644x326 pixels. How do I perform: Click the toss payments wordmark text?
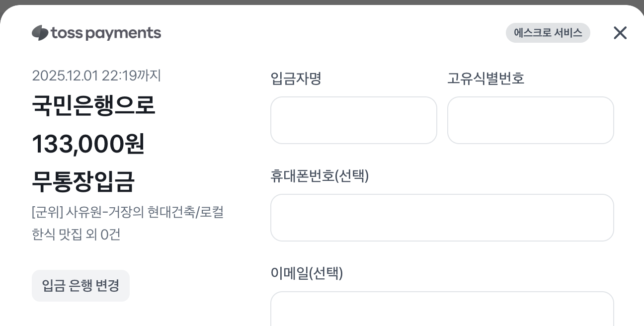(x=105, y=33)
